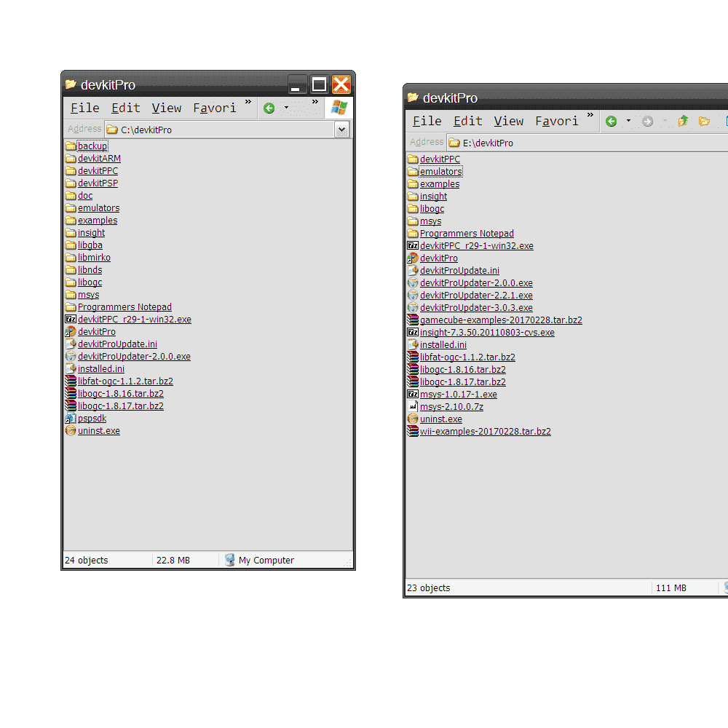Viewport: 728px width, 728px height.
Task: Select uninst.exe icon in C: window
Action: click(71, 431)
